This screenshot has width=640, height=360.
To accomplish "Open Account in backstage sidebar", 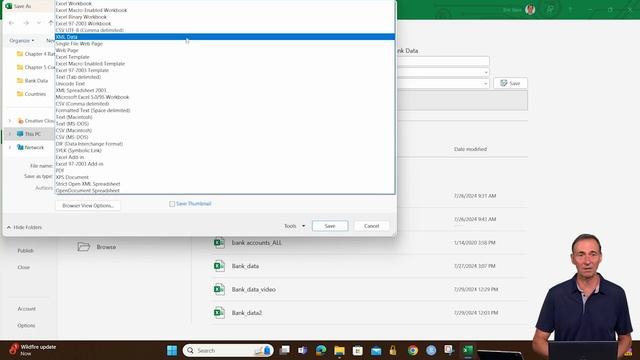I will pyautogui.click(x=27, y=309).
